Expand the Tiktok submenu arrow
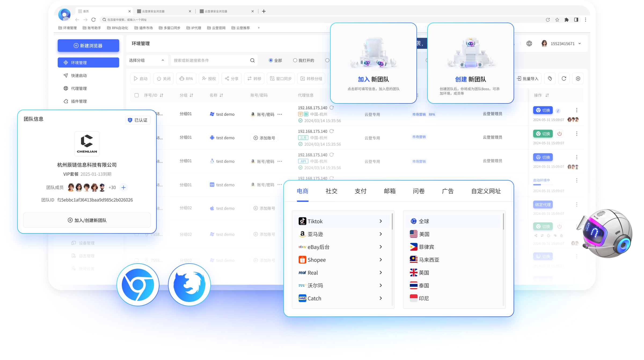Image resolution: width=644 pixels, height=360 pixels. click(x=380, y=221)
